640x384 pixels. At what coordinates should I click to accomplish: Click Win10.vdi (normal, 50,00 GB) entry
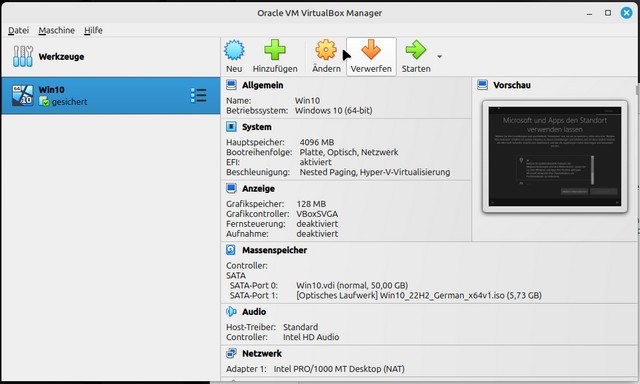click(x=352, y=285)
